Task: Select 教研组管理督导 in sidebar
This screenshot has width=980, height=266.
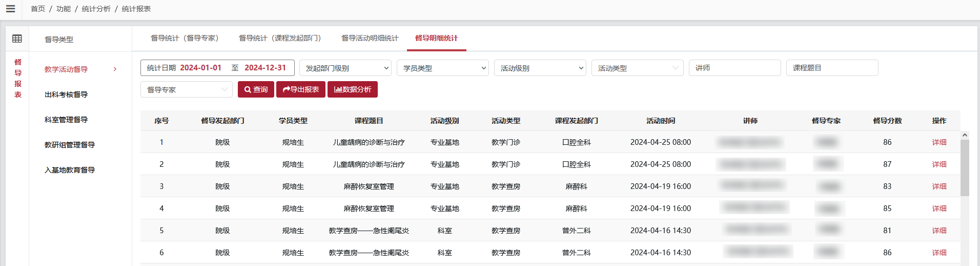Action: 70,145
